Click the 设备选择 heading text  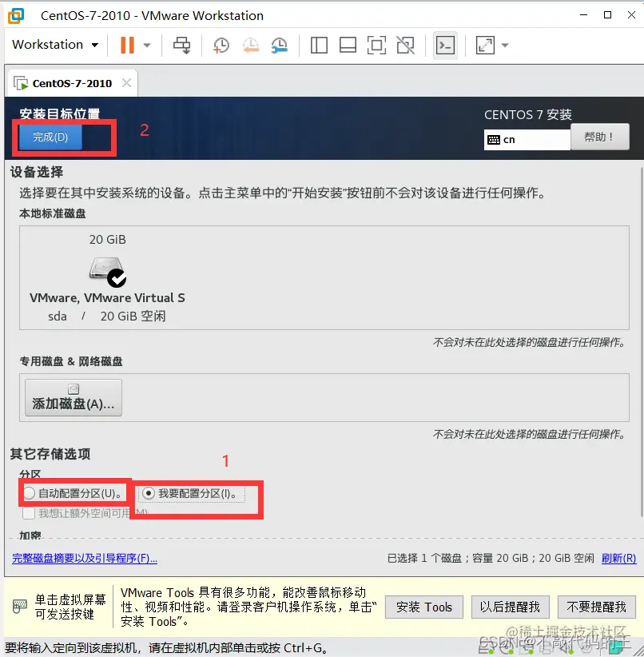coord(37,172)
